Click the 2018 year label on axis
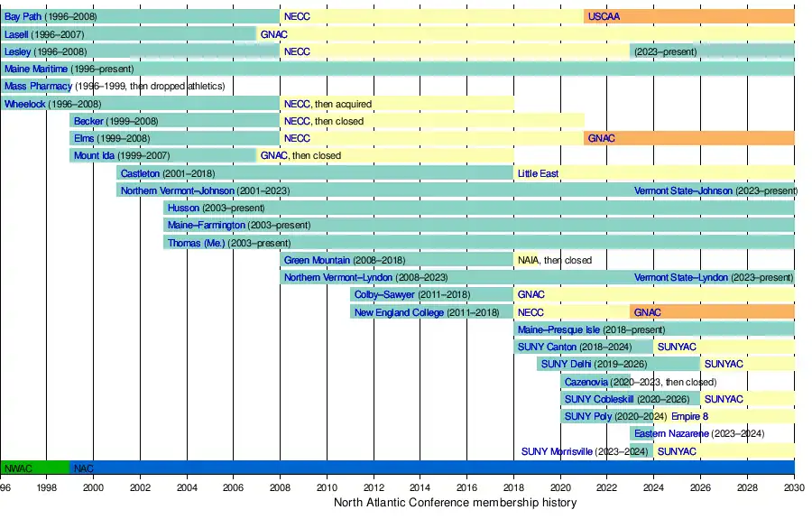 514,488
